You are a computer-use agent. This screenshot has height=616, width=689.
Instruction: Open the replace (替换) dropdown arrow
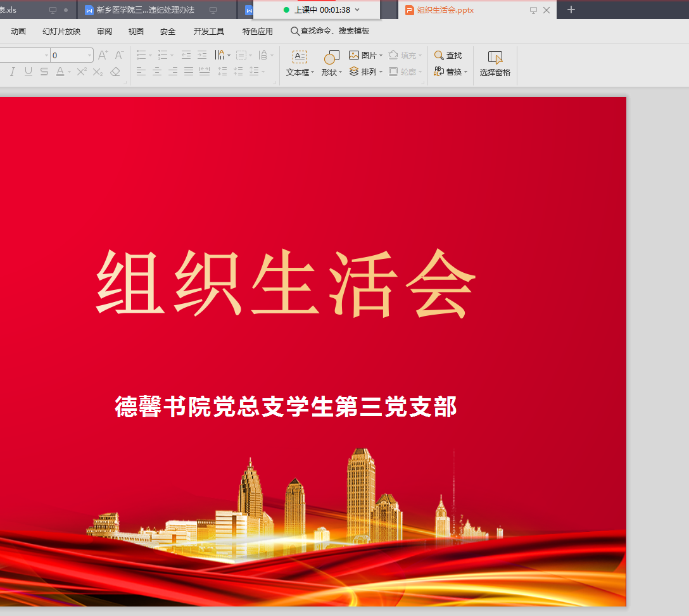[466, 72]
